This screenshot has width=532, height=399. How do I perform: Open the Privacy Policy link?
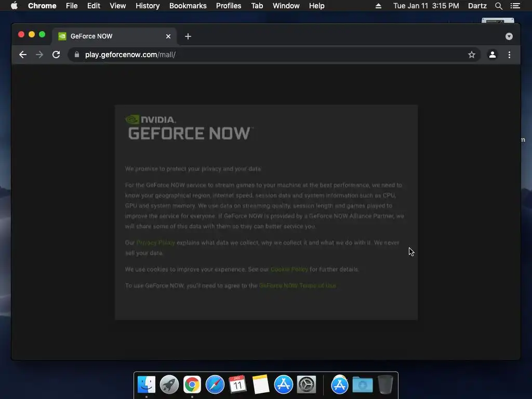pos(156,243)
